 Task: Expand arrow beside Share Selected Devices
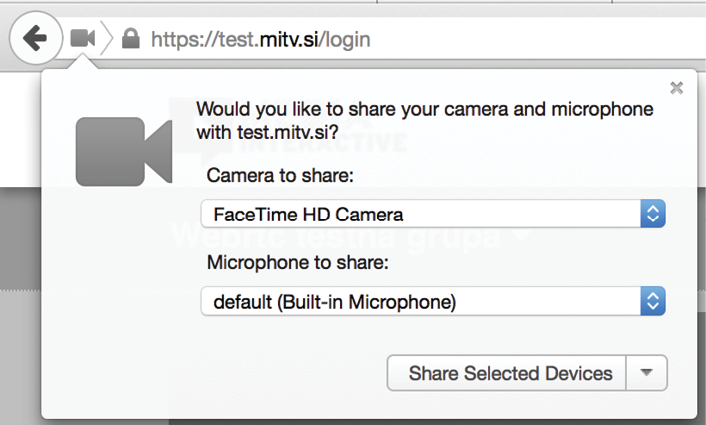click(646, 373)
